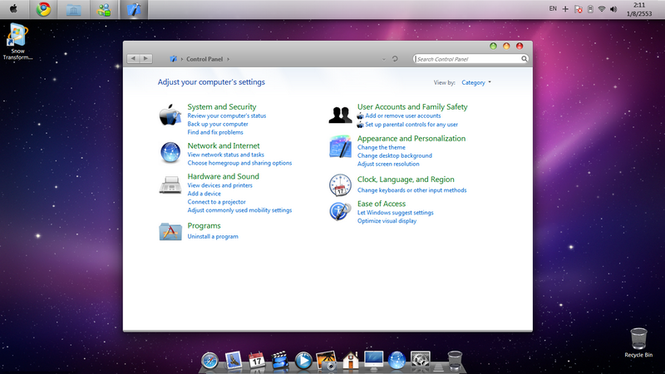Click the search magnifier icon

525,59
